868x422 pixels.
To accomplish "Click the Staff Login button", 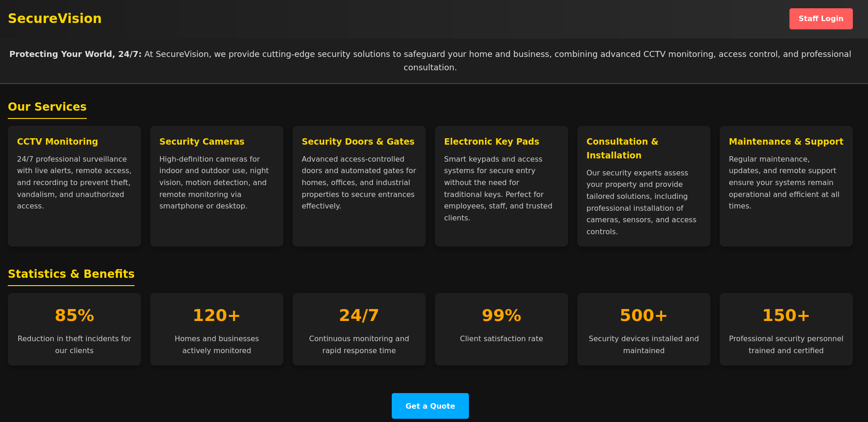I will tap(821, 19).
